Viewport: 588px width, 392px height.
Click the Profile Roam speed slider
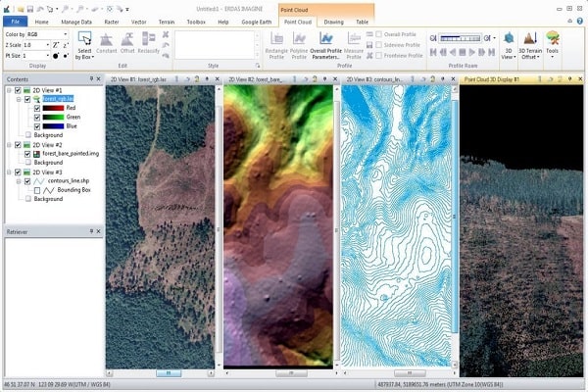point(462,35)
